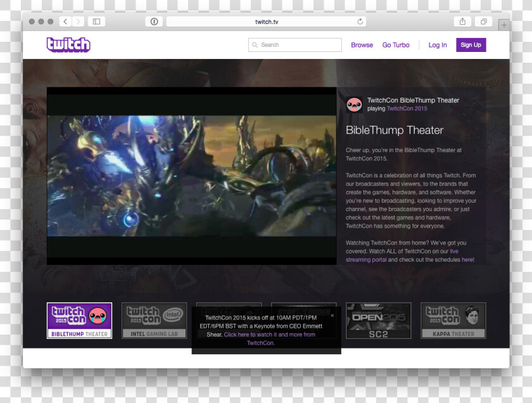Open a new tab with the plus button

coord(504,25)
